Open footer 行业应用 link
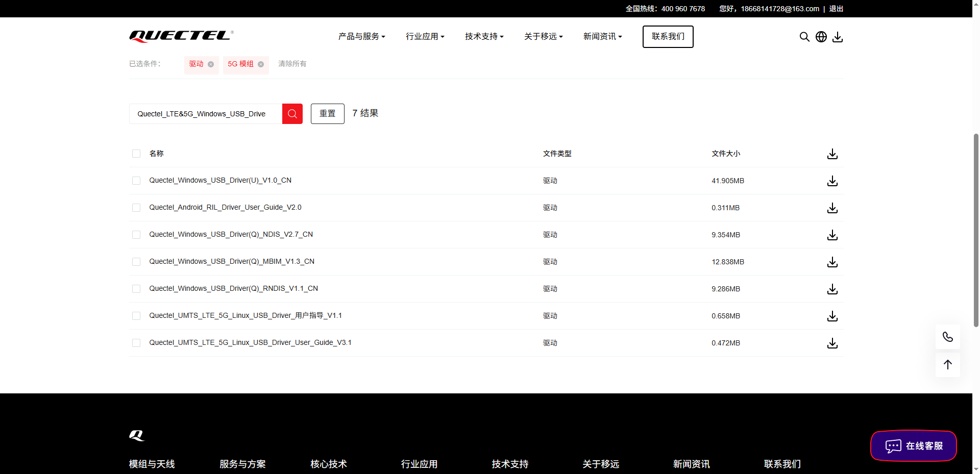 pos(420,464)
